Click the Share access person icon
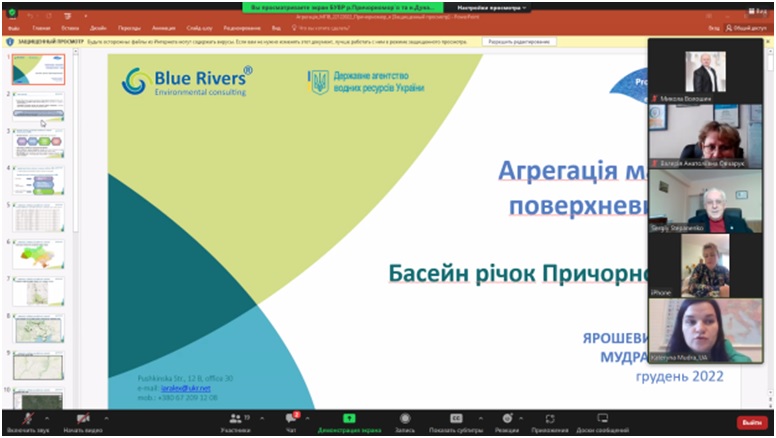776x438 pixels. (x=728, y=28)
